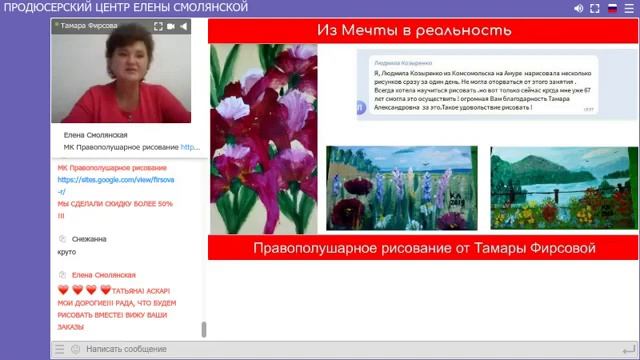This screenshot has height=360, width=640.
Task: Click red Елена Смолянская name in chat
Action: 104,275
